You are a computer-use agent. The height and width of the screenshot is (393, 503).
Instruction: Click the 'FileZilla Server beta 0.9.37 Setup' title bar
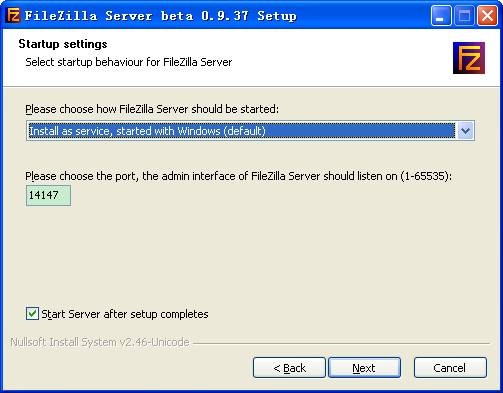tap(161, 16)
